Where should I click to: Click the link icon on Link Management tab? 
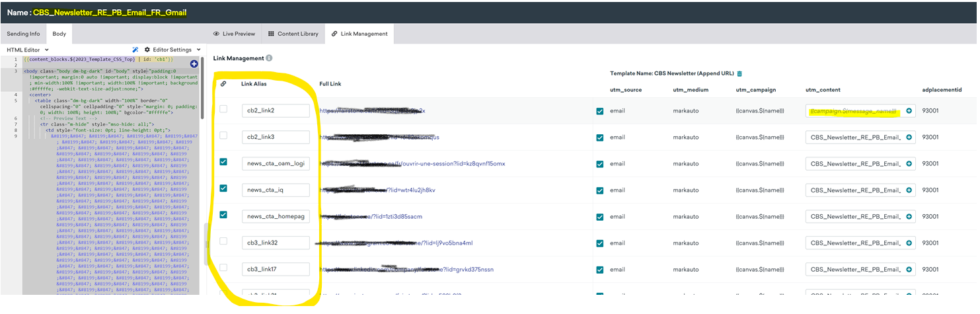[x=334, y=34]
